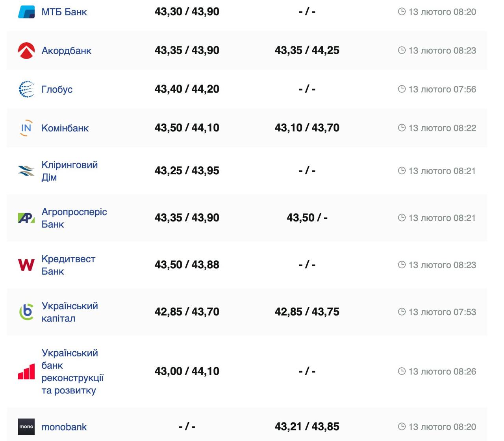Go to Кліринговий Дім bank page

click(x=70, y=171)
